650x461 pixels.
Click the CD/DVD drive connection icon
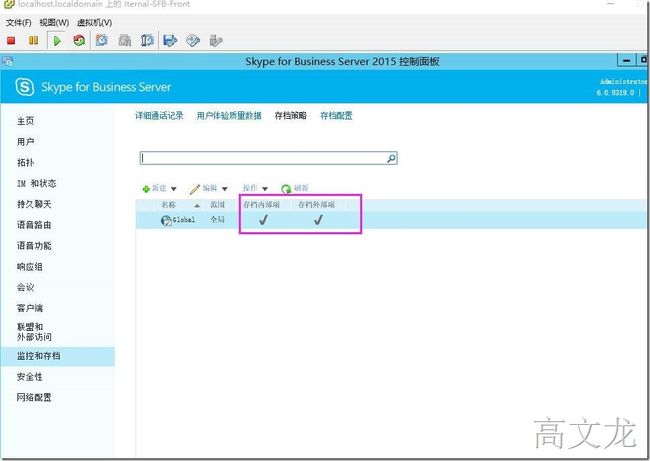(x=193, y=41)
